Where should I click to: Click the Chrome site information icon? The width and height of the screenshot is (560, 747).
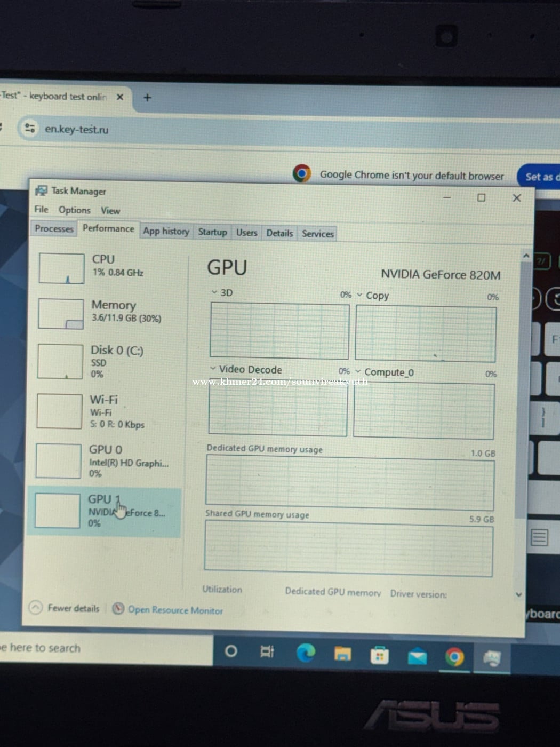[30, 128]
